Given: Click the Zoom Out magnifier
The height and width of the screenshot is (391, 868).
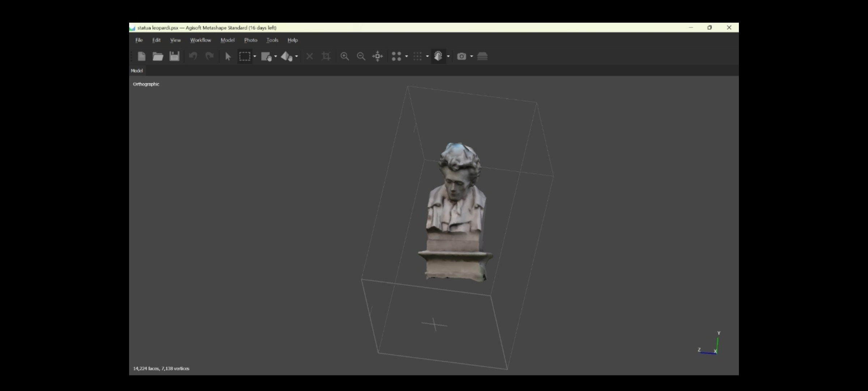Looking at the screenshot, I should pyautogui.click(x=361, y=56).
